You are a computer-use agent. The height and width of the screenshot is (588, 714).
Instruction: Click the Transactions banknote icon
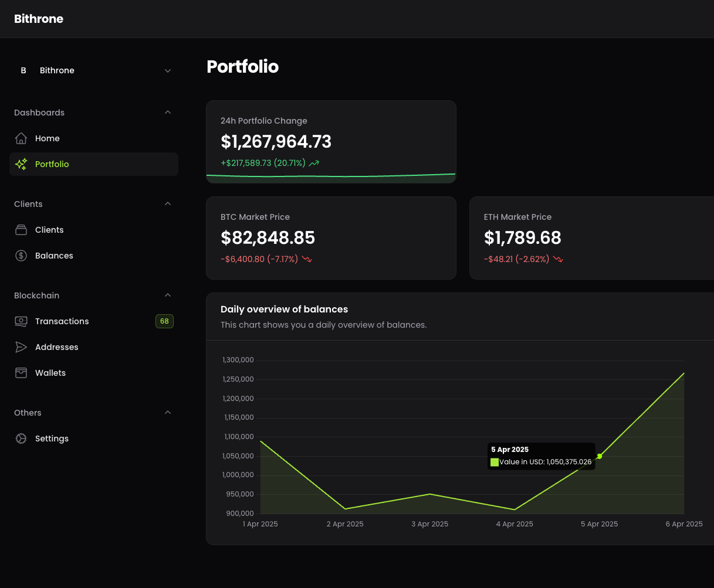click(x=21, y=321)
